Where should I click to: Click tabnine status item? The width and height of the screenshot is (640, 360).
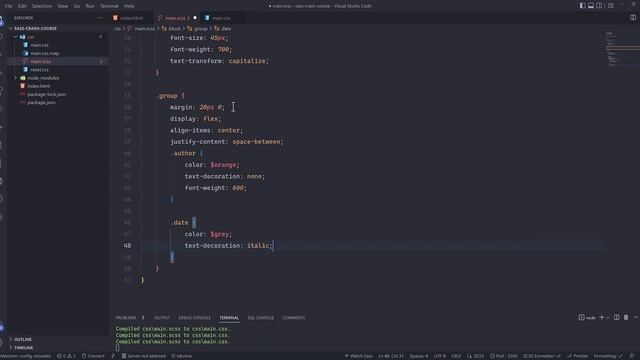[x=181, y=356]
